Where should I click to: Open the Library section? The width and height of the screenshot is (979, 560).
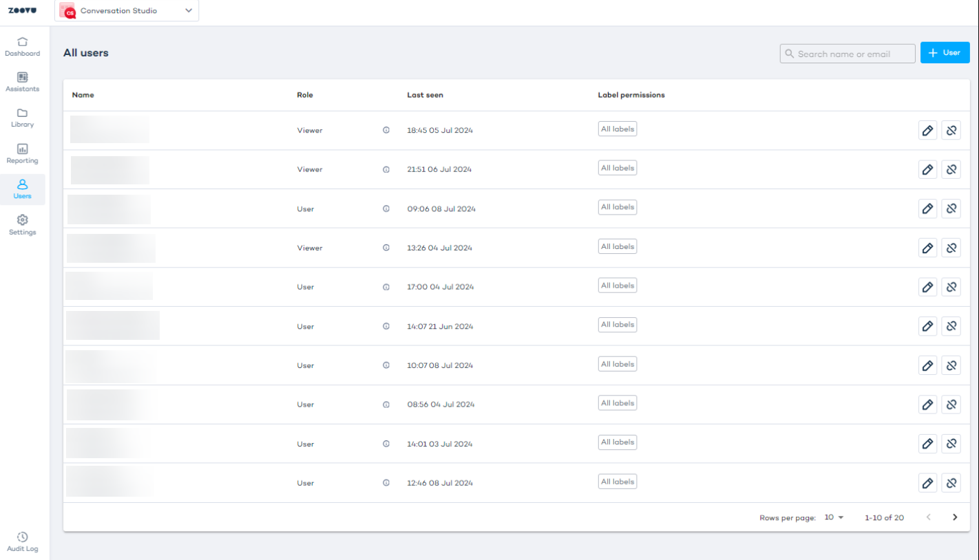point(22,118)
